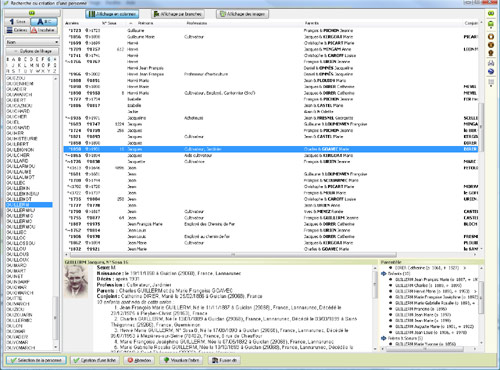Screen dimensions: 500x370
Task: Click the blue globe icon in right toolbar
Action: click(491, 71)
